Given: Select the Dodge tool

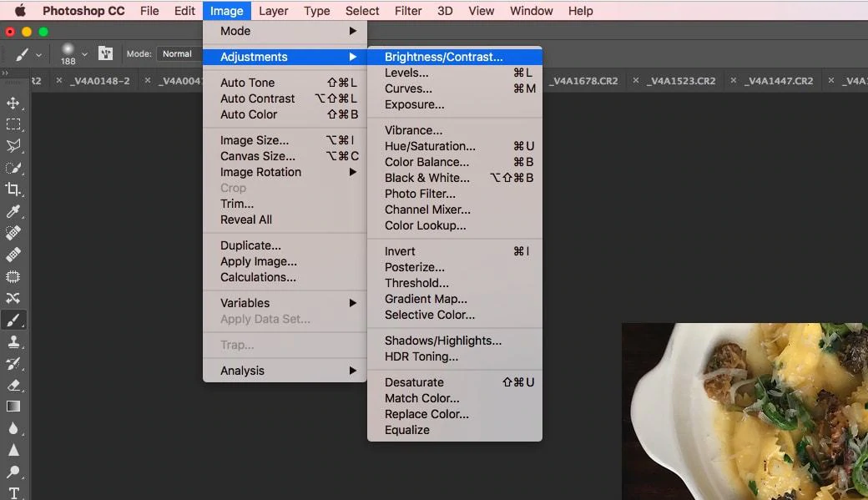Looking at the screenshot, I should pyautogui.click(x=13, y=472).
